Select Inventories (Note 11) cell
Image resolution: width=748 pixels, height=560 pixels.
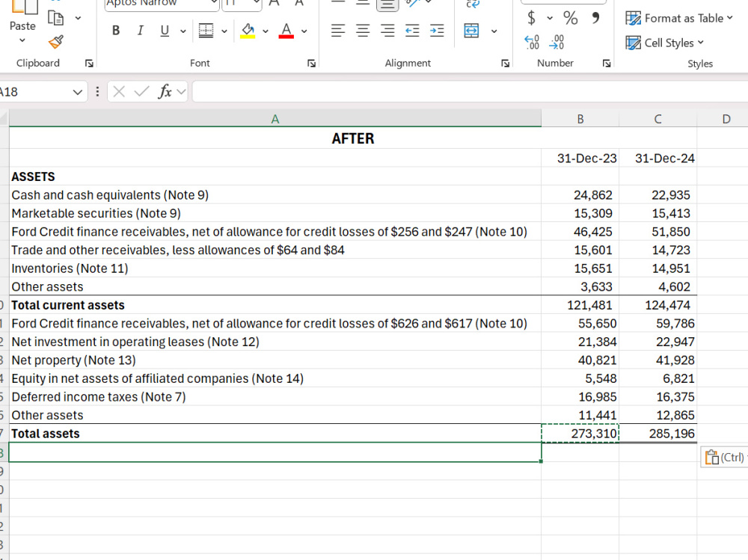(x=275, y=268)
